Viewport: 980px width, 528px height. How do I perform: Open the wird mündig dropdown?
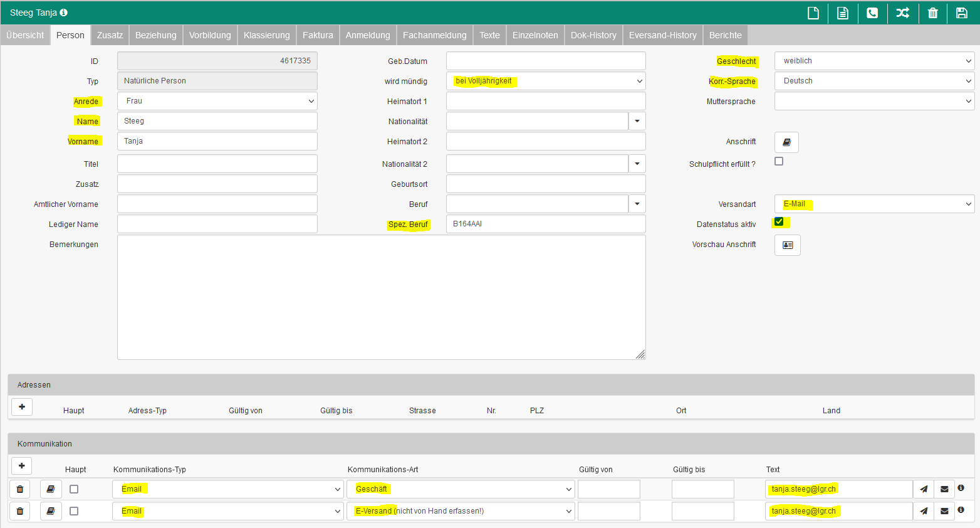pyautogui.click(x=546, y=81)
